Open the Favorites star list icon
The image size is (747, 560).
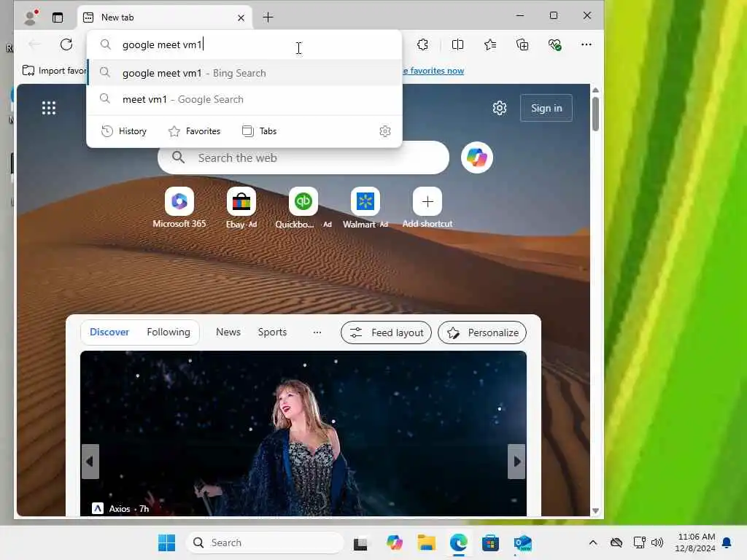[x=490, y=44]
